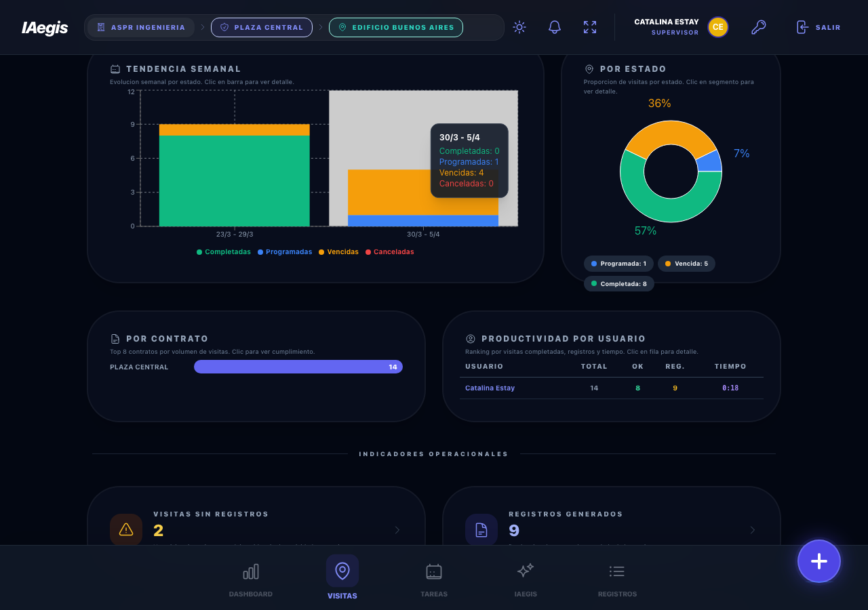The width and height of the screenshot is (868, 610).
Task: Expand the Registros Generados card chevron
Action: [x=752, y=531]
